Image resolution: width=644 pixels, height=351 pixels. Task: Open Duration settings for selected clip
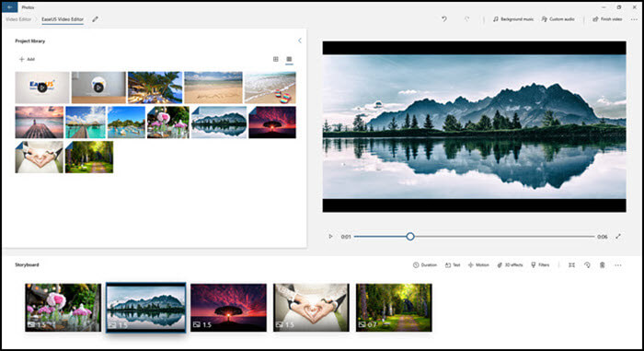pyautogui.click(x=425, y=265)
